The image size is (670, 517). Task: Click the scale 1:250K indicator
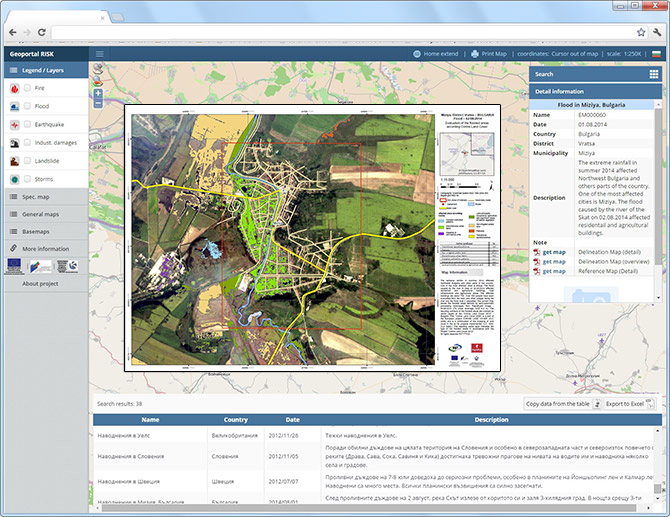coord(624,54)
